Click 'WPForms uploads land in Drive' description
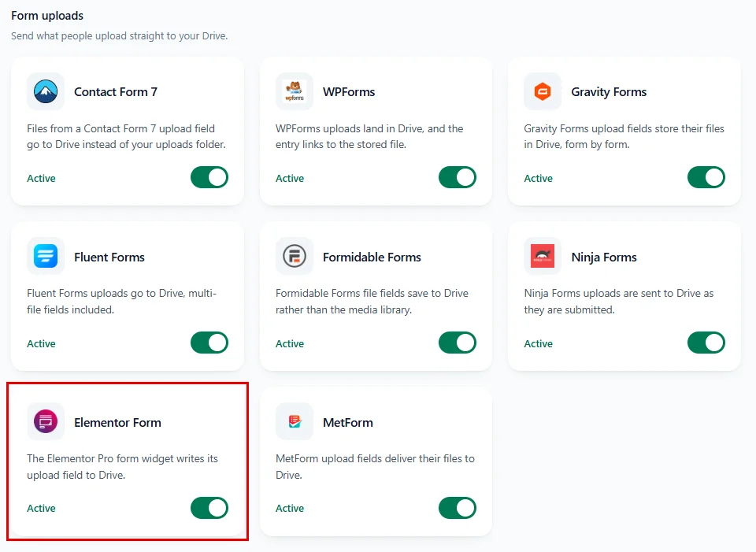756x552 pixels. pos(369,136)
